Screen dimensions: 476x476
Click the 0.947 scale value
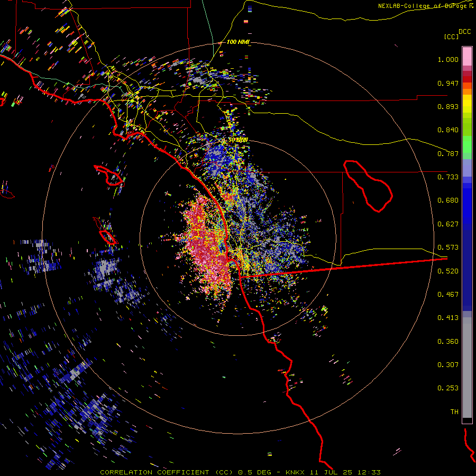[448, 83]
